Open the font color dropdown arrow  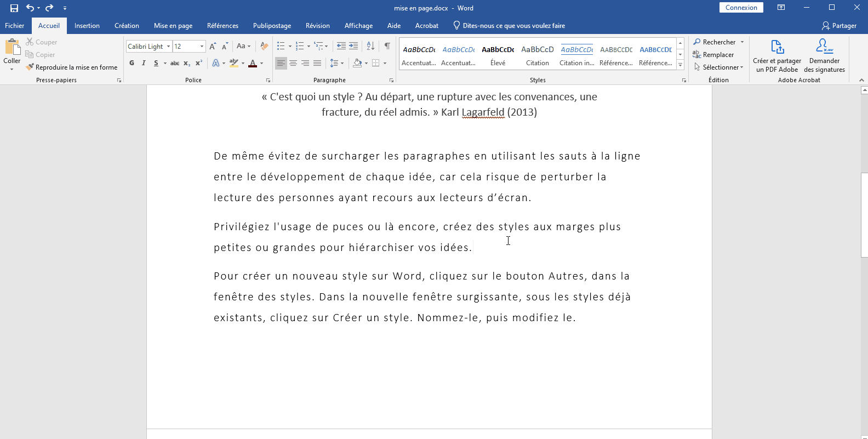coord(261,63)
